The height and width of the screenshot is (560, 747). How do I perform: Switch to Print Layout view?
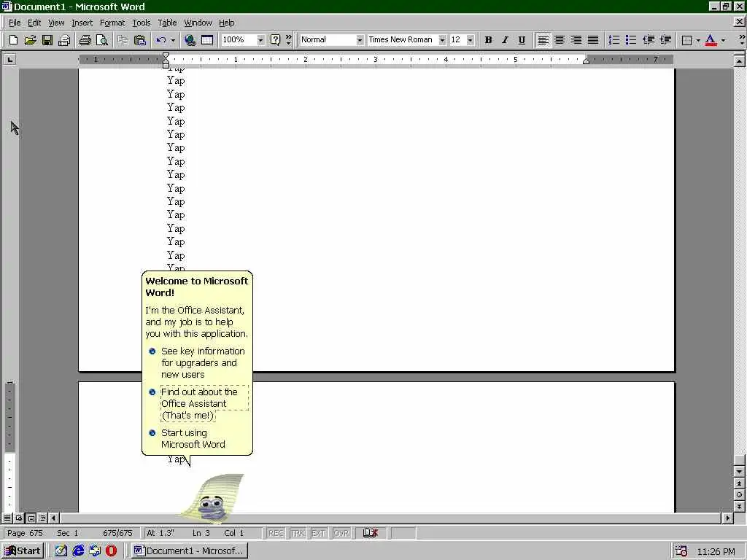pyautogui.click(x=31, y=518)
